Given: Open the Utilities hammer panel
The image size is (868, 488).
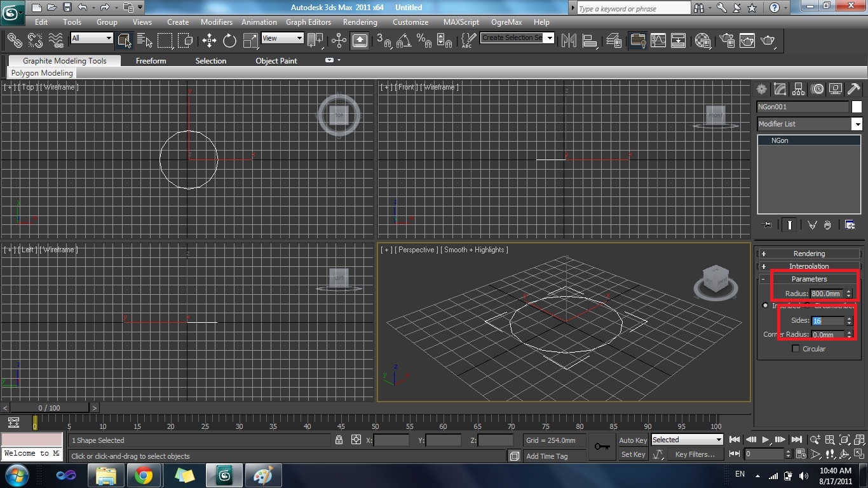Looking at the screenshot, I should point(854,89).
